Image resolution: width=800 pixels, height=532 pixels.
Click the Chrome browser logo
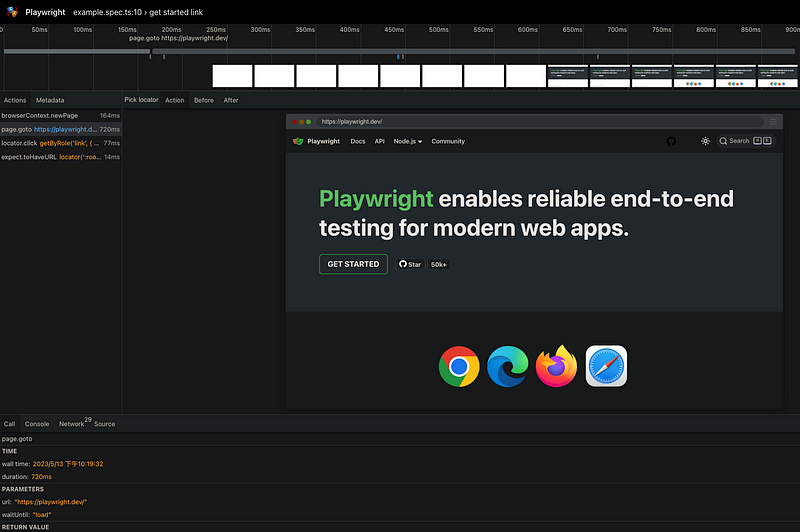click(459, 367)
